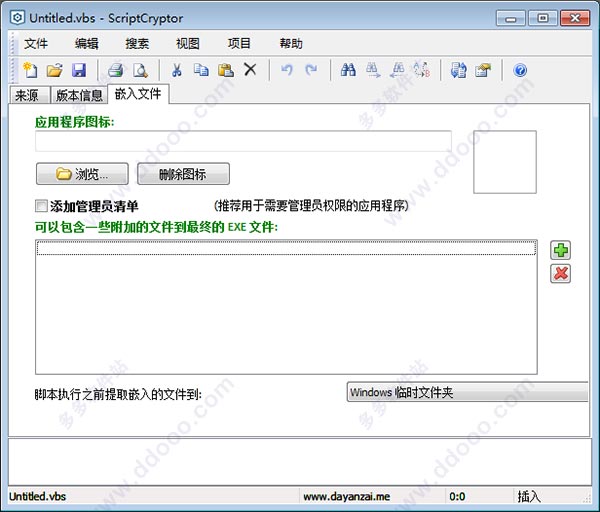
Task: Click the Print toolbar icon
Action: point(116,70)
